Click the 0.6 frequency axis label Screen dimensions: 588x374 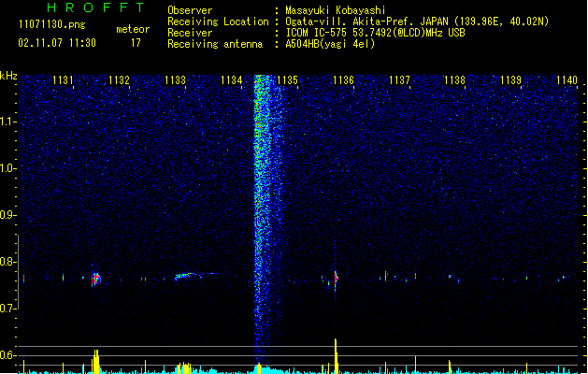point(7,355)
